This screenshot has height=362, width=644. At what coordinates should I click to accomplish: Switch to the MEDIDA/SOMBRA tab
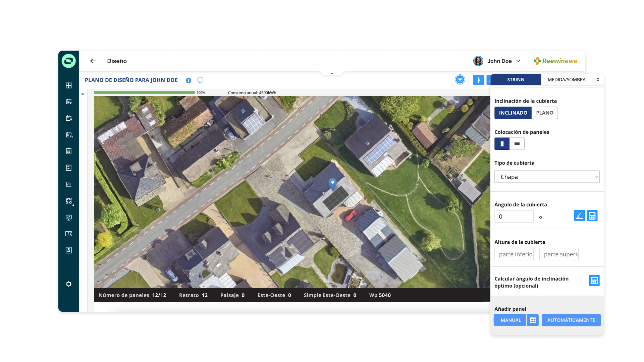point(566,80)
